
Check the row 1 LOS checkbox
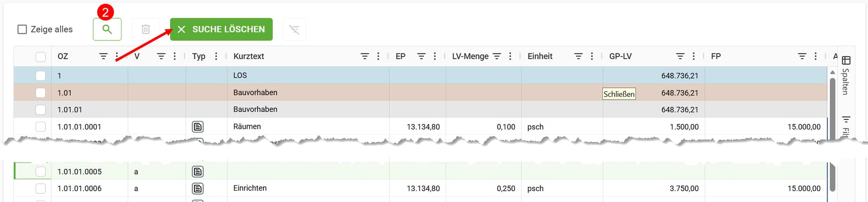coord(40,76)
